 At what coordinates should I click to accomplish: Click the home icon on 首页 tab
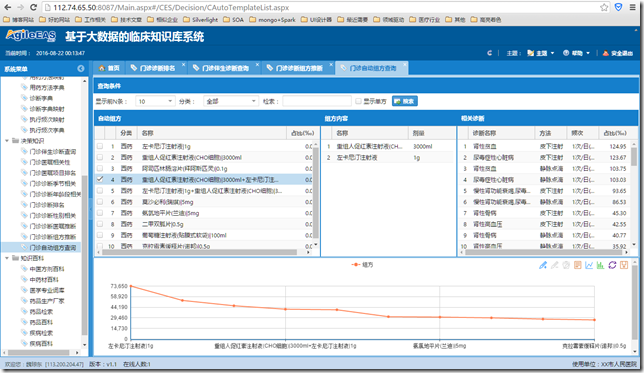click(x=102, y=68)
